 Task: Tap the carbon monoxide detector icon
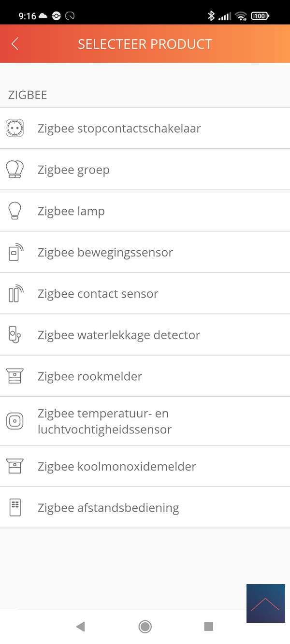point(15,466)
